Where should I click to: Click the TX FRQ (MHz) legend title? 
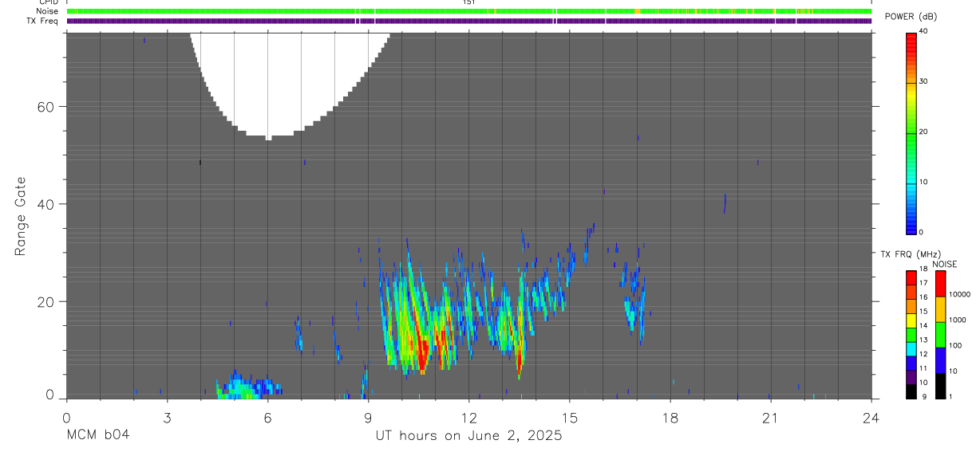911,254
